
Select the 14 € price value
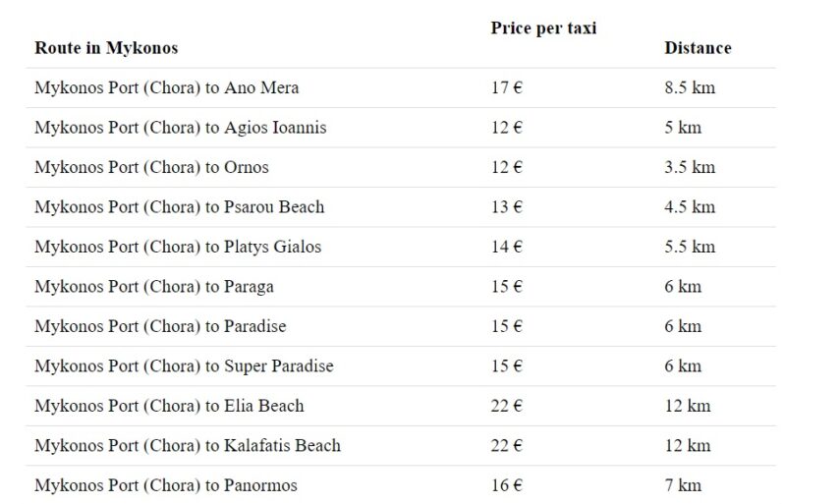click(x=506, y=247)
